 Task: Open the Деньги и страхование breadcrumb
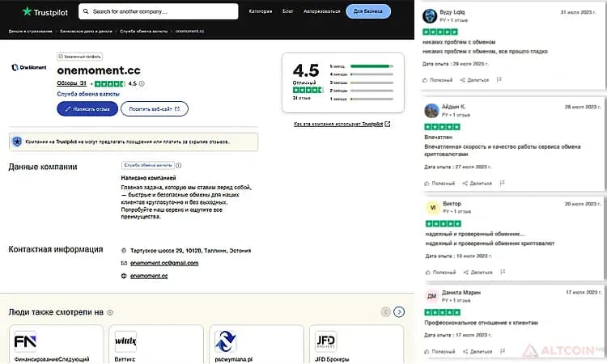(30, 31)
